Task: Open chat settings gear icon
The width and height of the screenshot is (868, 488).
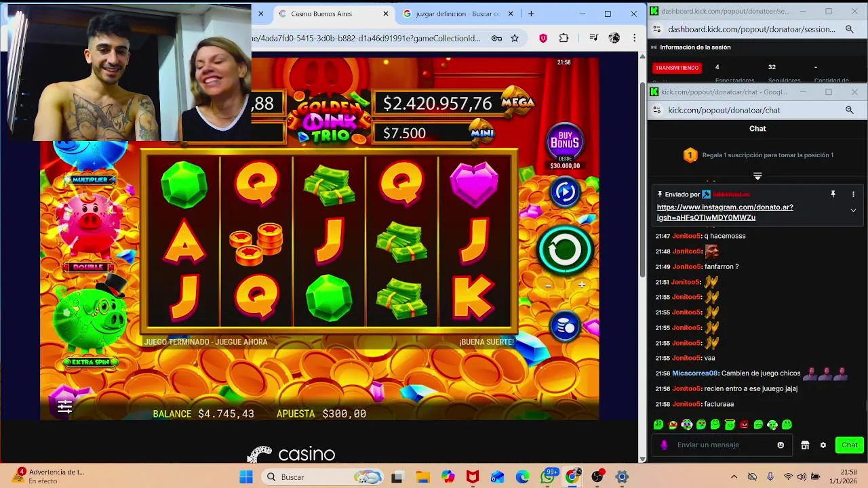Action: tap(823, 445)
